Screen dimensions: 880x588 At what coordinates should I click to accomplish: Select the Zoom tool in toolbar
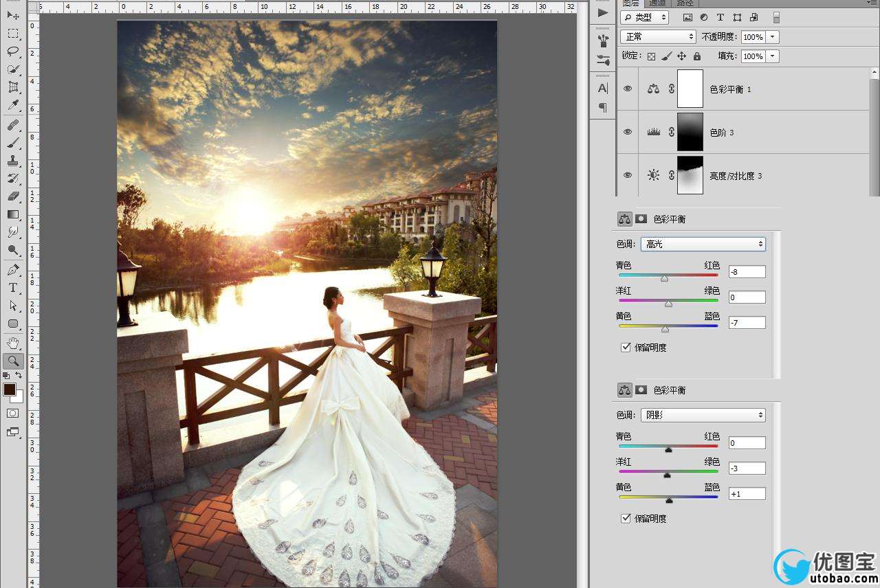pyautogui.click(x=13, y=361)
